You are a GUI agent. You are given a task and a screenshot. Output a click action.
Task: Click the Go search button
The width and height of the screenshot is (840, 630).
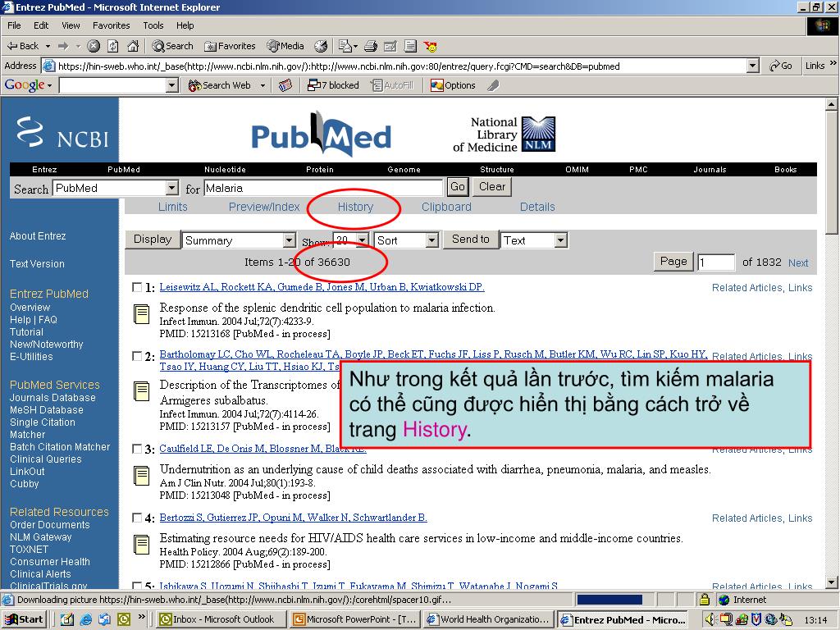(x=458, y=186)
